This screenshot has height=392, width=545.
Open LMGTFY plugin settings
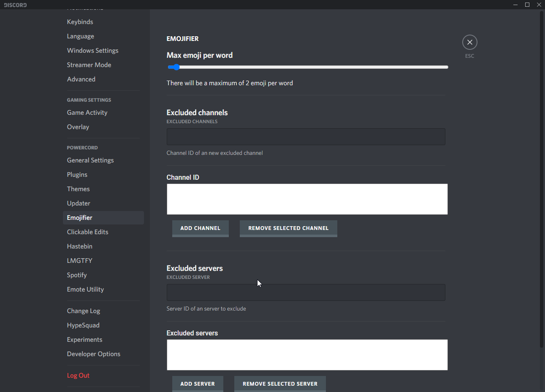coord(103,261)
